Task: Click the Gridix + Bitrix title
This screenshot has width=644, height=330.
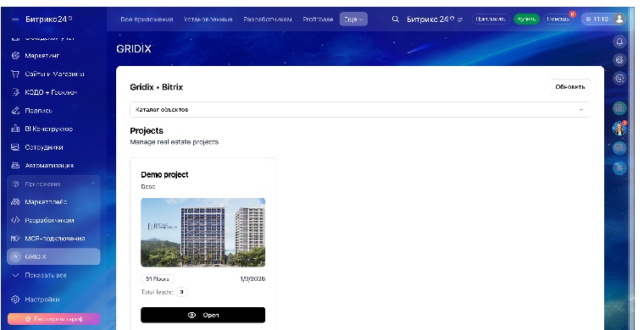Action: [x=157, y=87]
